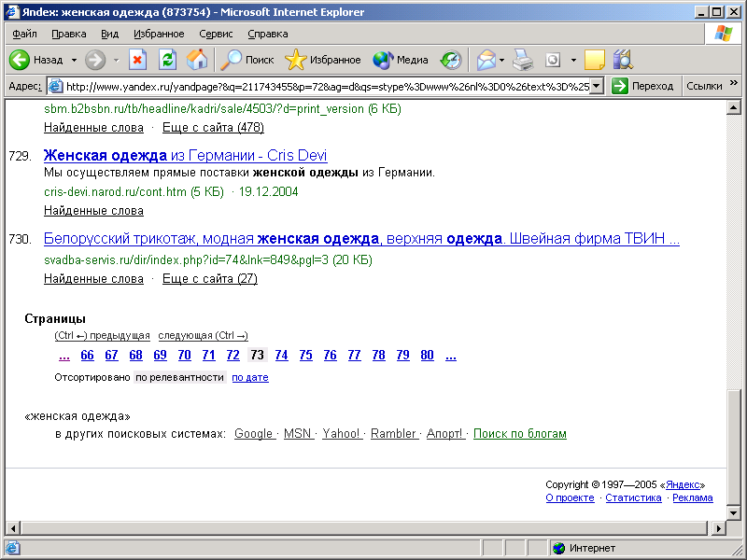Viewport: 747px width, 560px height.
Task: Open the Яндекс copyright link
Action: pyautogui.click(x=683, y=484)
